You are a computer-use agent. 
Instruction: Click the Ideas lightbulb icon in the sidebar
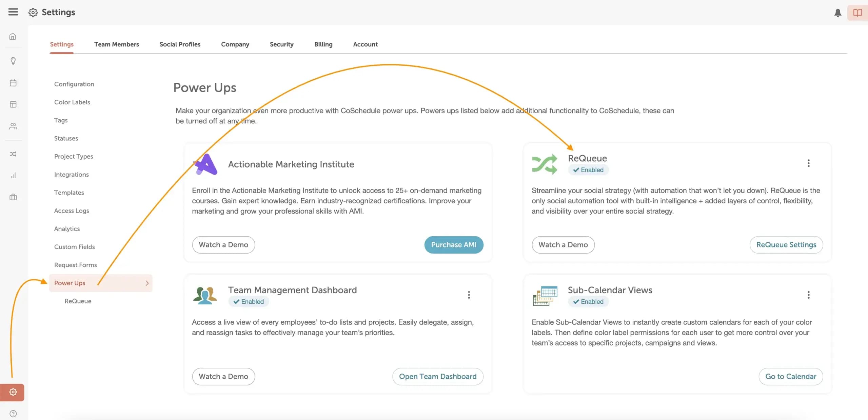click(13, 61)
